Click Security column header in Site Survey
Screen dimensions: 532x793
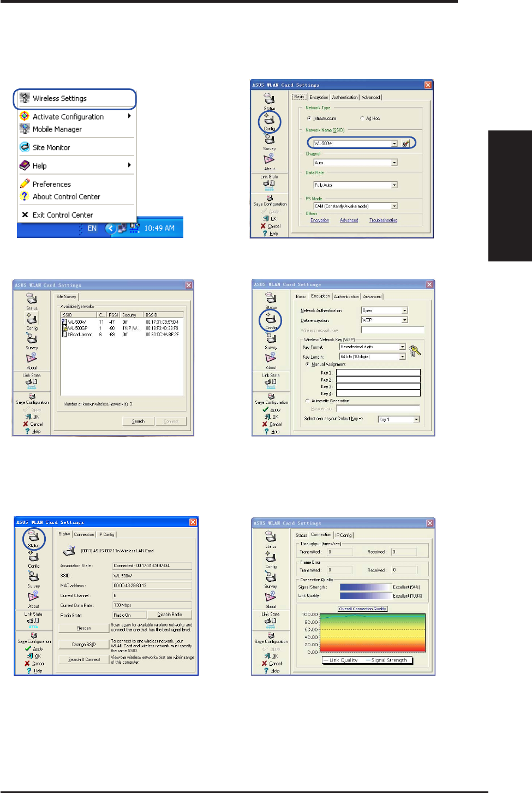(132, 315)
